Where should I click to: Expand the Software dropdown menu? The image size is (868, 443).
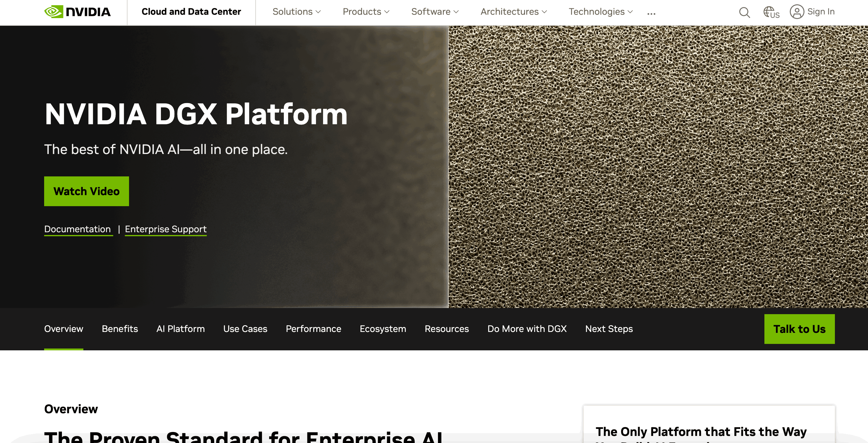pos(435,12)
